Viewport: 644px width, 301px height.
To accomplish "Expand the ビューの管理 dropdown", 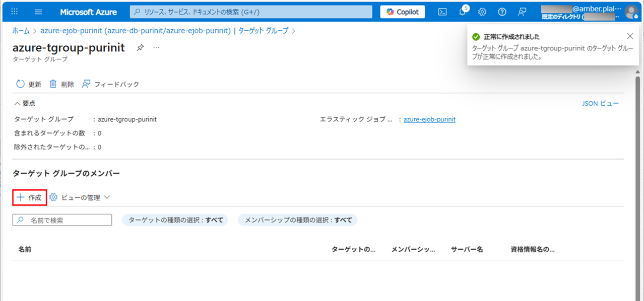I will 80,197.
